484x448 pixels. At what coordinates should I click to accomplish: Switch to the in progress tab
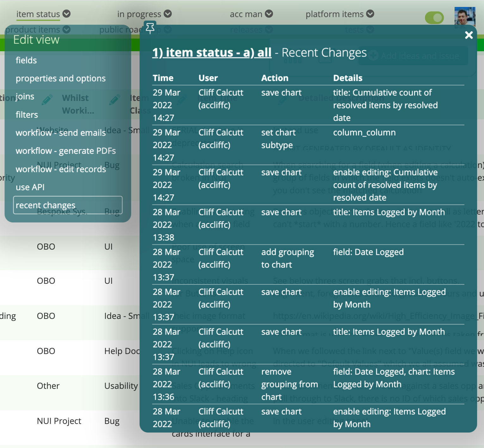(139, 14)
